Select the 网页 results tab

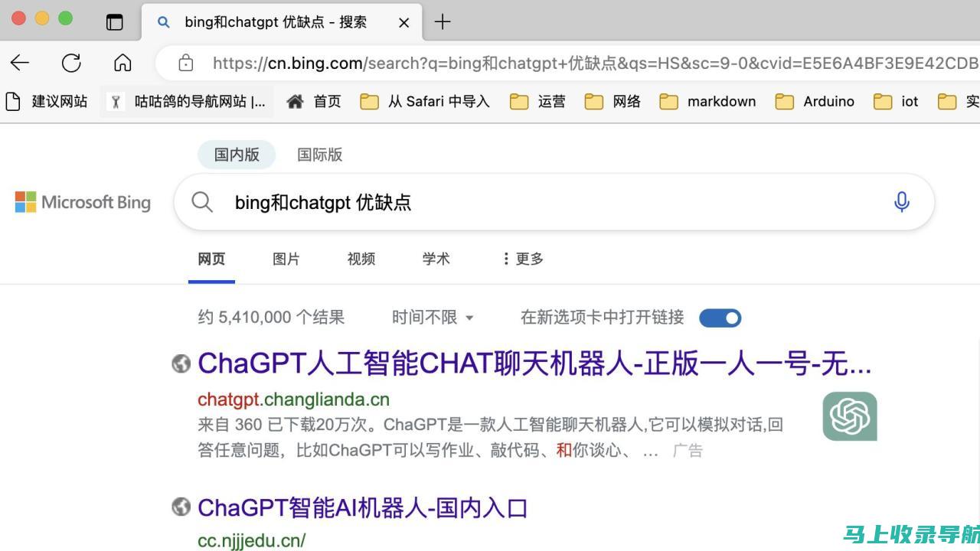(211, 259)
